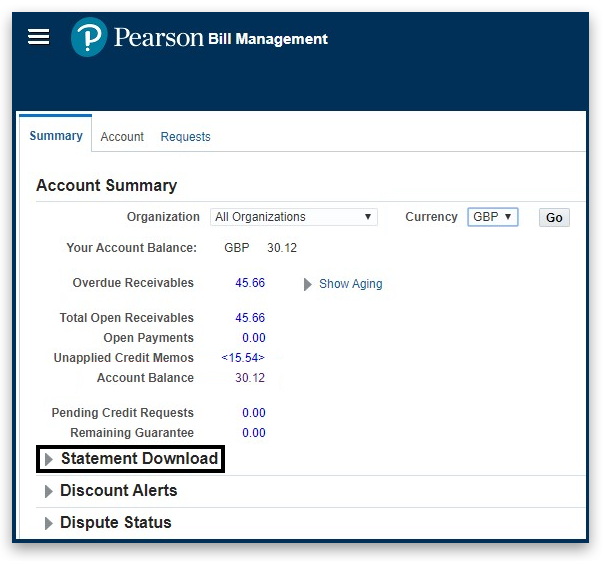Click the triangle icon beside Show Aging

[308, 284]
